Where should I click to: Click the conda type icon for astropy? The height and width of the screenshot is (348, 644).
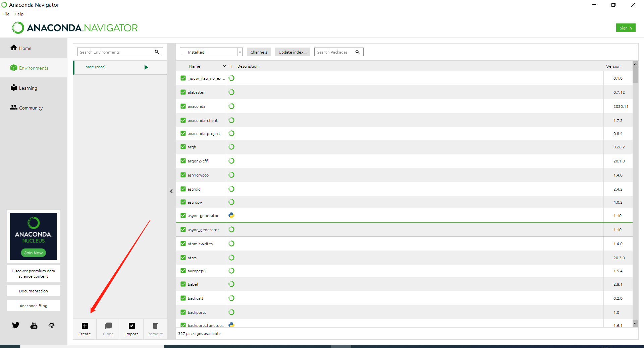231,202
